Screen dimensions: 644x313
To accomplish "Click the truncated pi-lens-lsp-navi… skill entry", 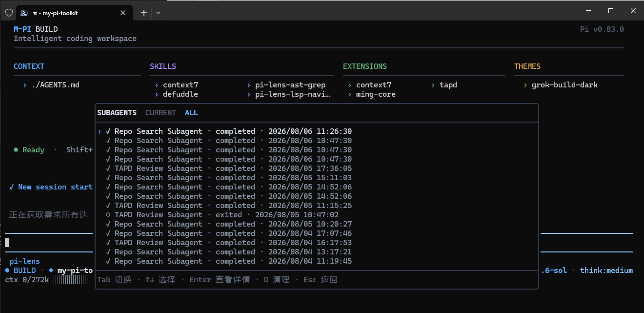I will point(293,94).
